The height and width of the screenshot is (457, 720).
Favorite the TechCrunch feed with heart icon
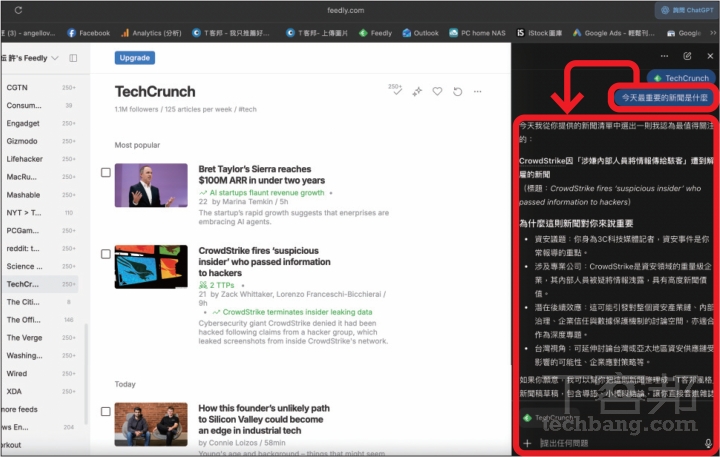pyautogui.click(x=437, y=91)
